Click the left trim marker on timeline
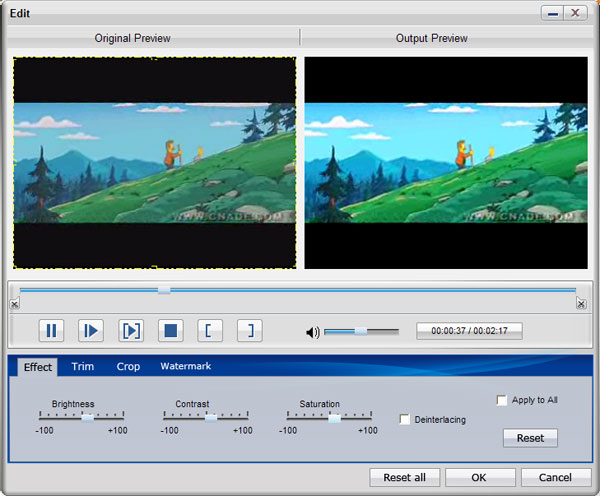This screenshot has height=496, width=600. point(15,304)
